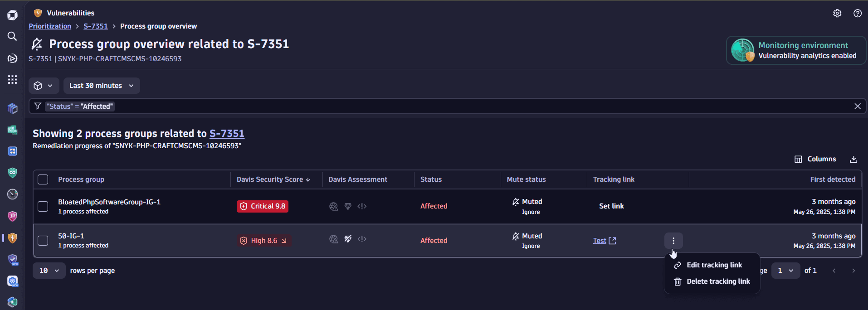Go to previous page arrow
The height and width of the screenshot is (310, 868).
pos(834,271)
